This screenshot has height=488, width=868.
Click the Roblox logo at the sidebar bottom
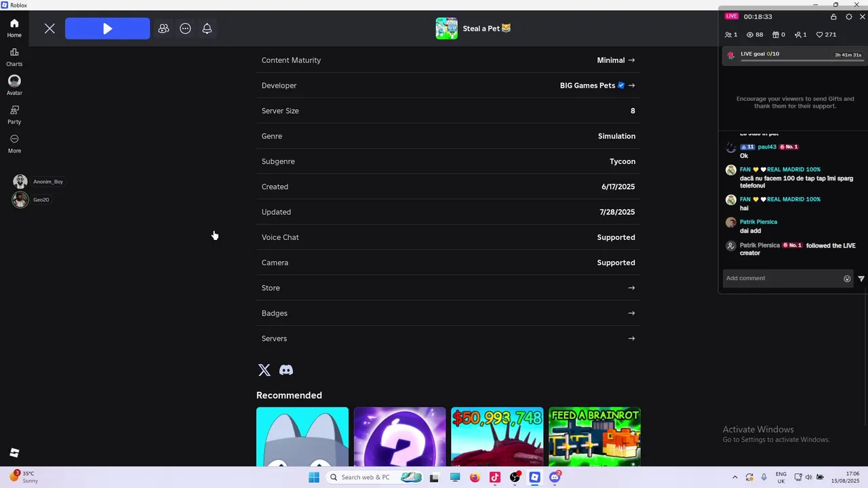[x=14, y=453]
